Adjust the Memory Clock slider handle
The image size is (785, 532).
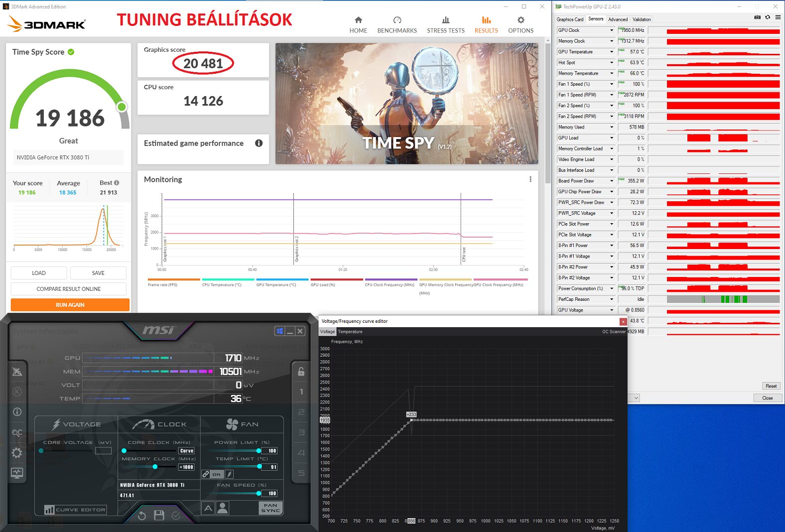155,467
